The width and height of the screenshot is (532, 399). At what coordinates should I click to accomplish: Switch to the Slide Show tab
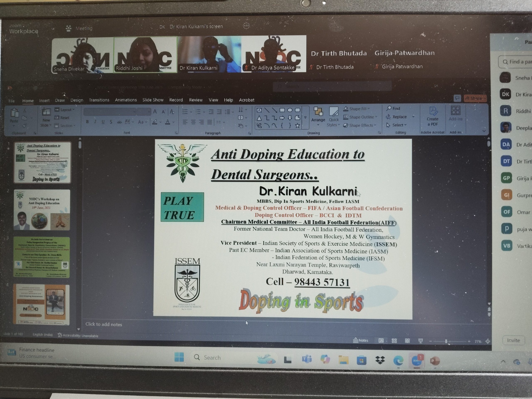click(x=153, y=100)
